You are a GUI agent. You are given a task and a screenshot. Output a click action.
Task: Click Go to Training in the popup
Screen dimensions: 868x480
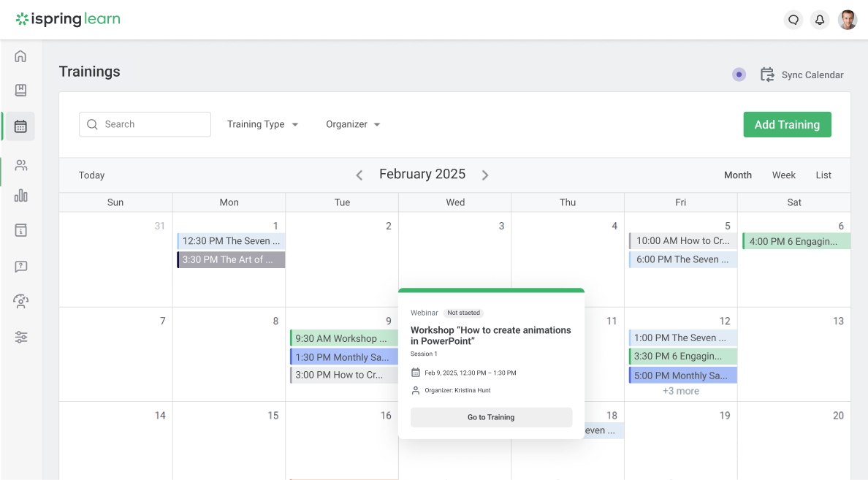tap(491, 417)
